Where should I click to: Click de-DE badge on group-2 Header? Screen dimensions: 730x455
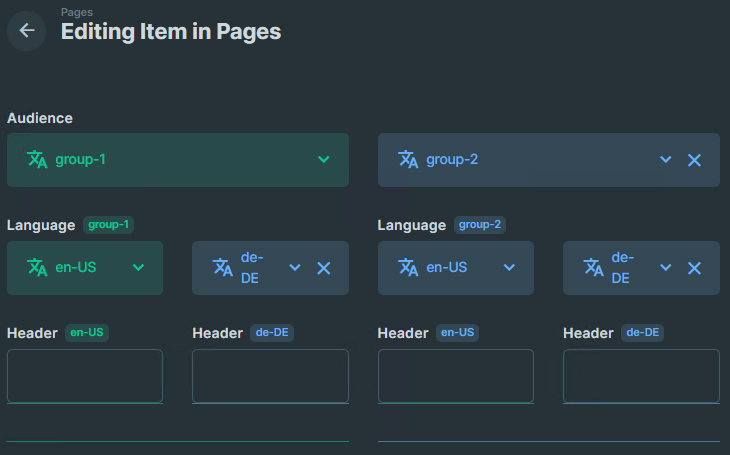coord(642,333)
